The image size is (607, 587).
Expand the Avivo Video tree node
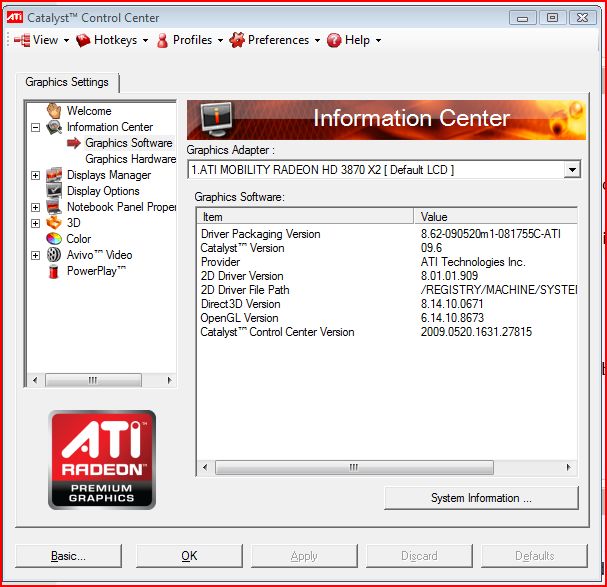35,256
